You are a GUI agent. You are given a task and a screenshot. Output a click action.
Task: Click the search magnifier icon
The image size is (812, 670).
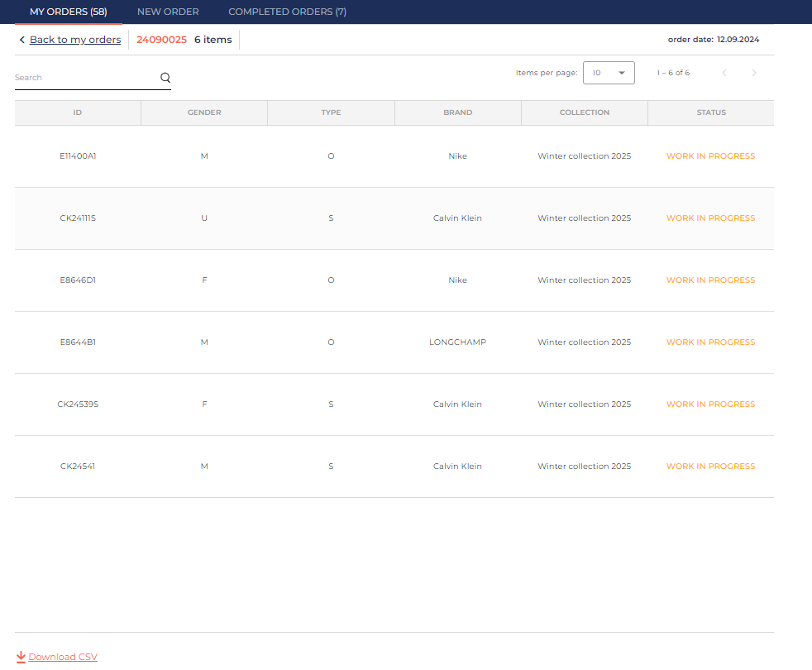(165, 78)
